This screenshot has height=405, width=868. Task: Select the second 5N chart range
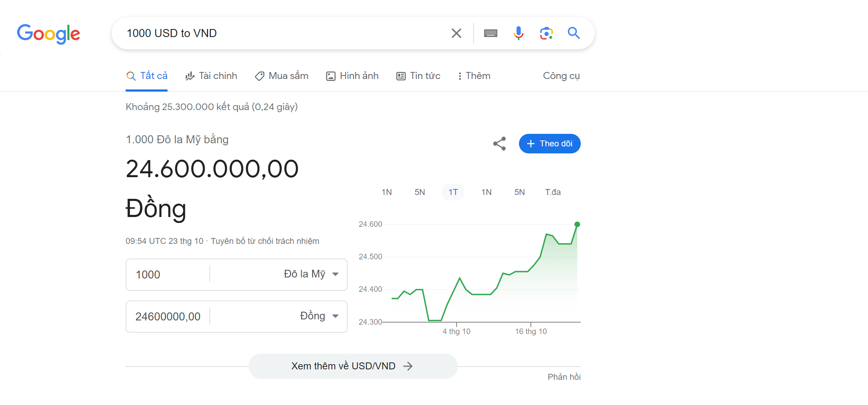point(520,192)
